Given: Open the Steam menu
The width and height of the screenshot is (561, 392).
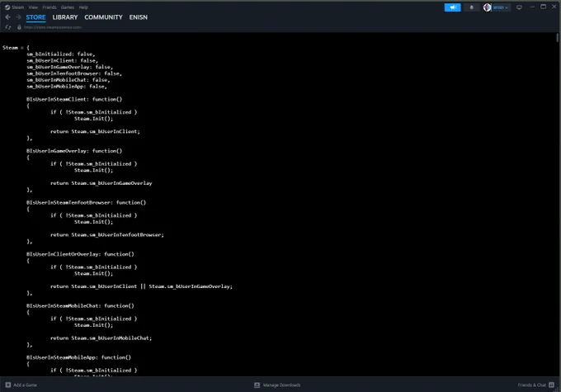Looking at the screenshot, I should click(17, 7).
